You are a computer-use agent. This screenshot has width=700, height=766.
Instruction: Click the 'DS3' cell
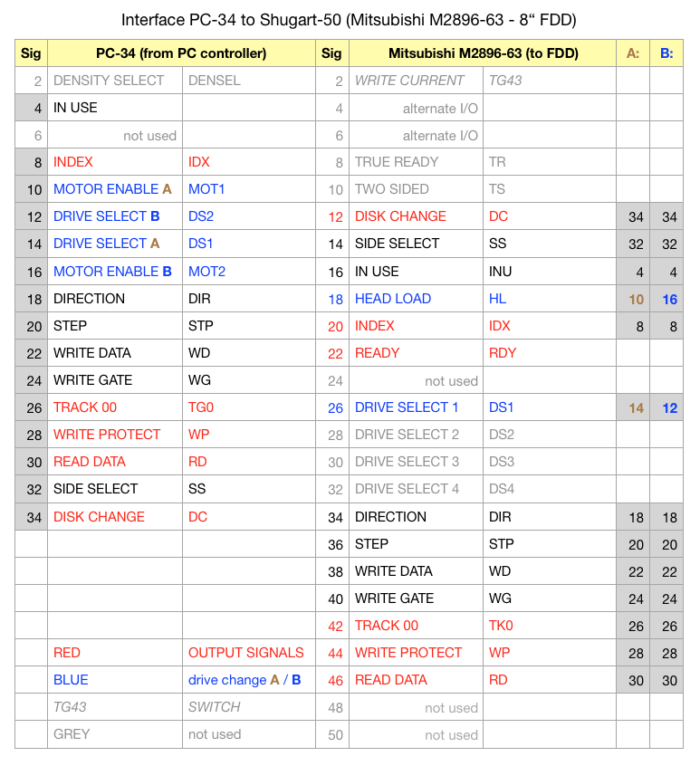click(549, 462)
